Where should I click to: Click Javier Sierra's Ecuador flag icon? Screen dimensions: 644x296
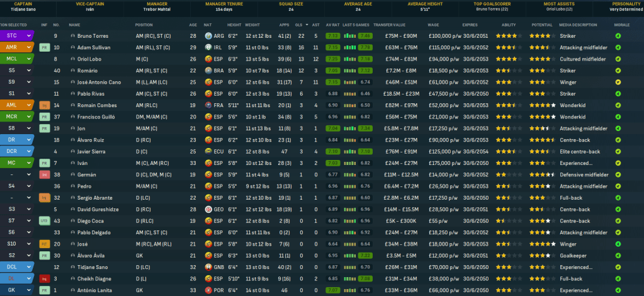208,151
